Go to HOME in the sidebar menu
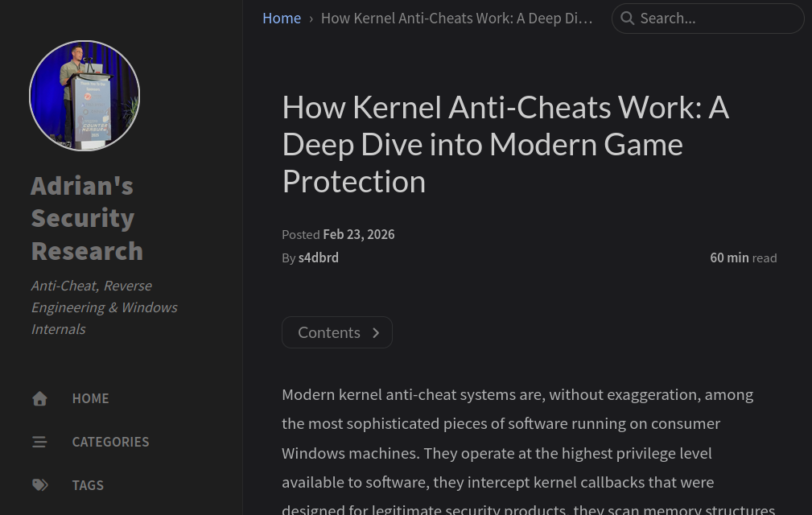This screenshot has height=515, width=812. 90,398
